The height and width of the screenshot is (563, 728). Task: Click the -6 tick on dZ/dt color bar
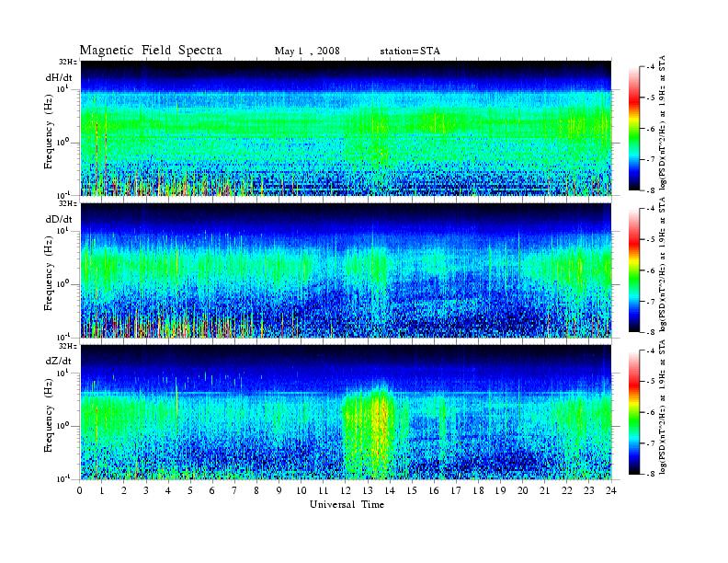[651, 412]
